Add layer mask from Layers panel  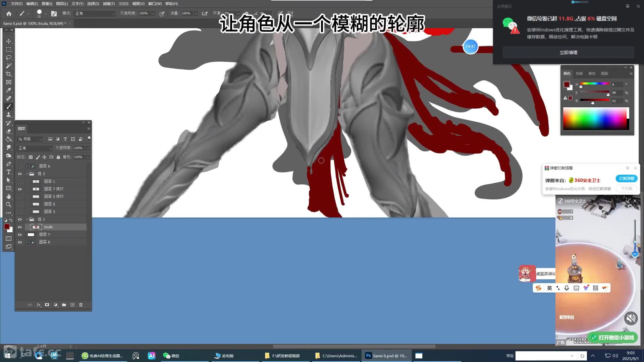pyautogui.click(x=47, y=305)
